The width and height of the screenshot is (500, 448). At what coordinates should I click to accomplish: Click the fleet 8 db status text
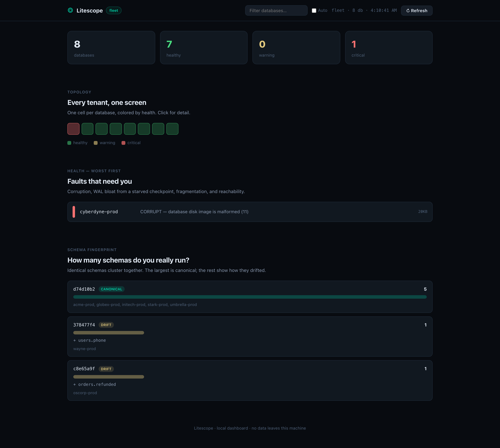(x=364, y=10)
